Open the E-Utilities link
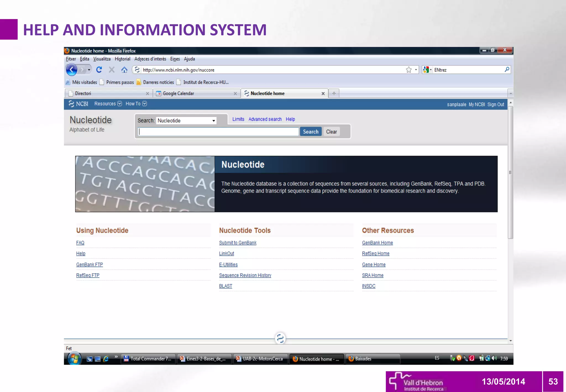The image size is (566, 392). click(x=228, y=265)
